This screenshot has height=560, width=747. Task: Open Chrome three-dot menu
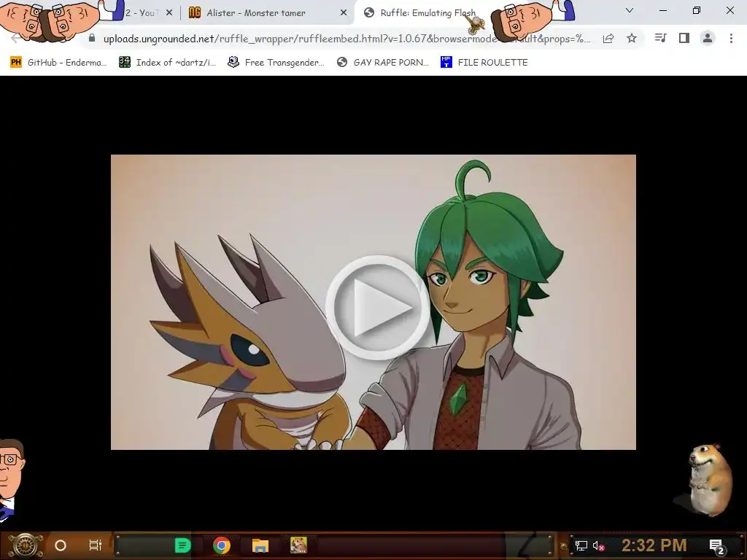[731, 38]
